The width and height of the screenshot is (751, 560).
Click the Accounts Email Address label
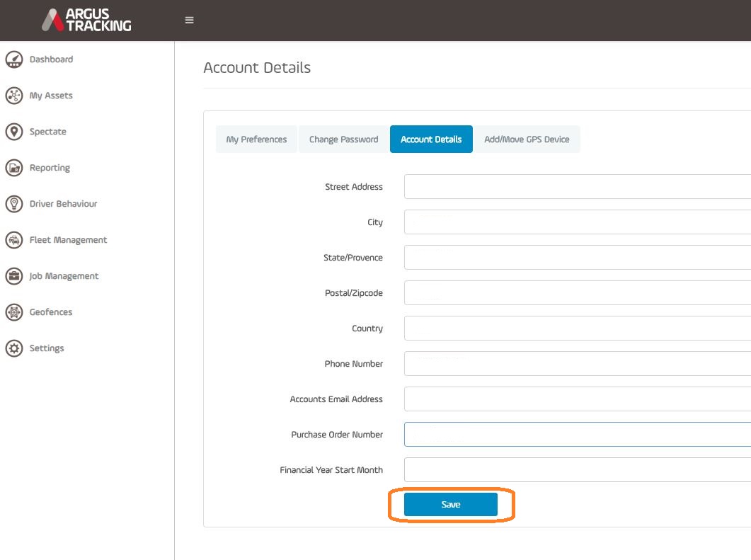tap(336, 399)
